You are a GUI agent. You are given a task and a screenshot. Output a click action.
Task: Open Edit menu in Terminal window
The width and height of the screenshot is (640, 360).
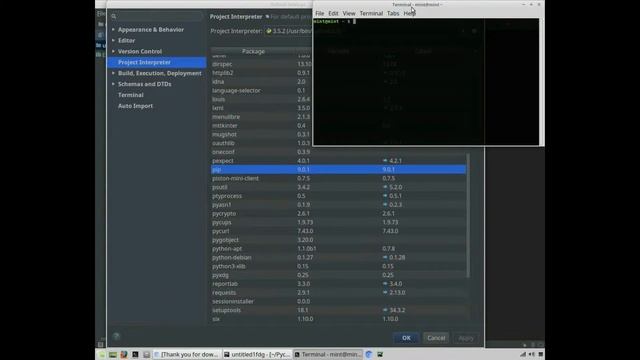333,13
